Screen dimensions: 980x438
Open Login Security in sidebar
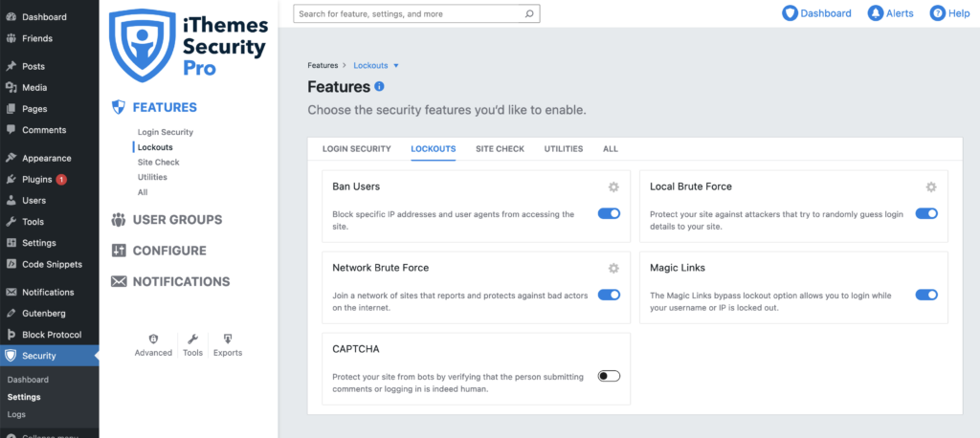coord(166,133)
